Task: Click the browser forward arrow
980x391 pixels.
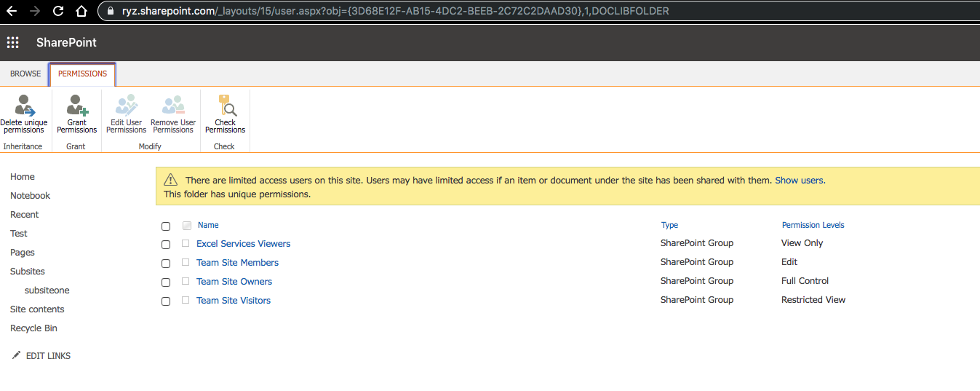Action: pyautogui.click(x=35, y=11)
